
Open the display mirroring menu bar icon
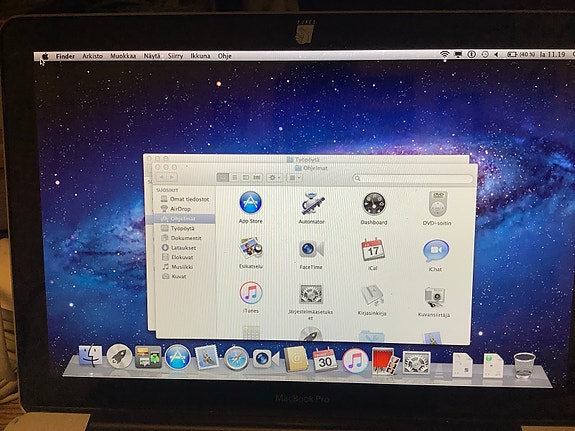click(458, 54)
